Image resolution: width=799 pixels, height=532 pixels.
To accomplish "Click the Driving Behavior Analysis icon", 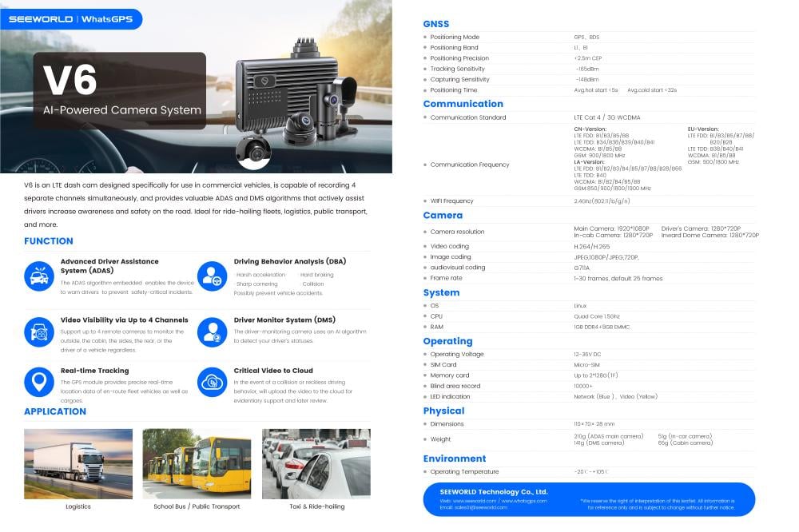I will tap(212, 276).
